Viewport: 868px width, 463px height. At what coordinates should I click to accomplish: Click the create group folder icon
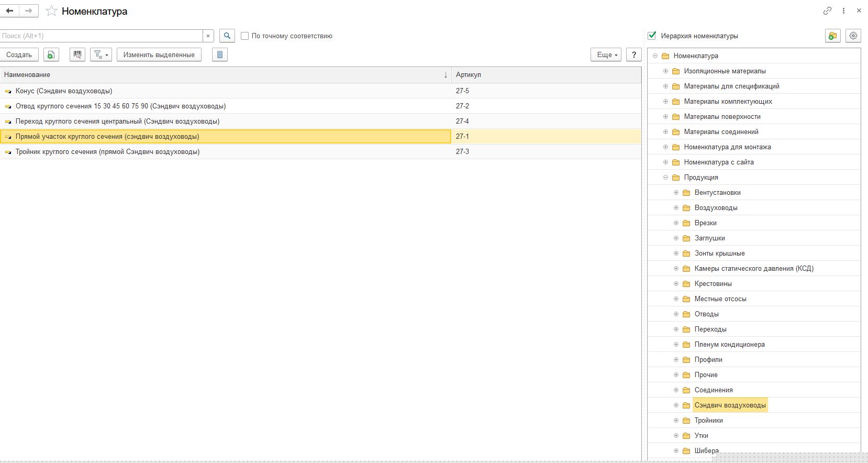point(832,36)
